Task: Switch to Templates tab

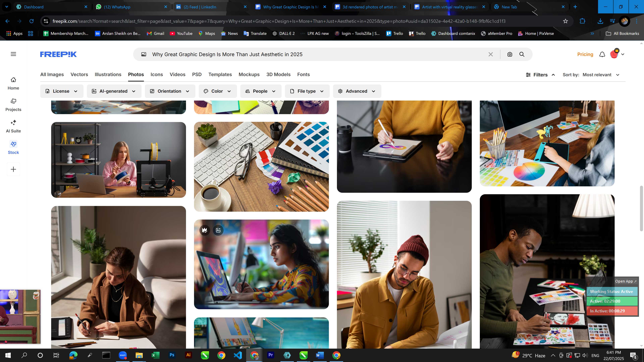Action: coord(220,74)
